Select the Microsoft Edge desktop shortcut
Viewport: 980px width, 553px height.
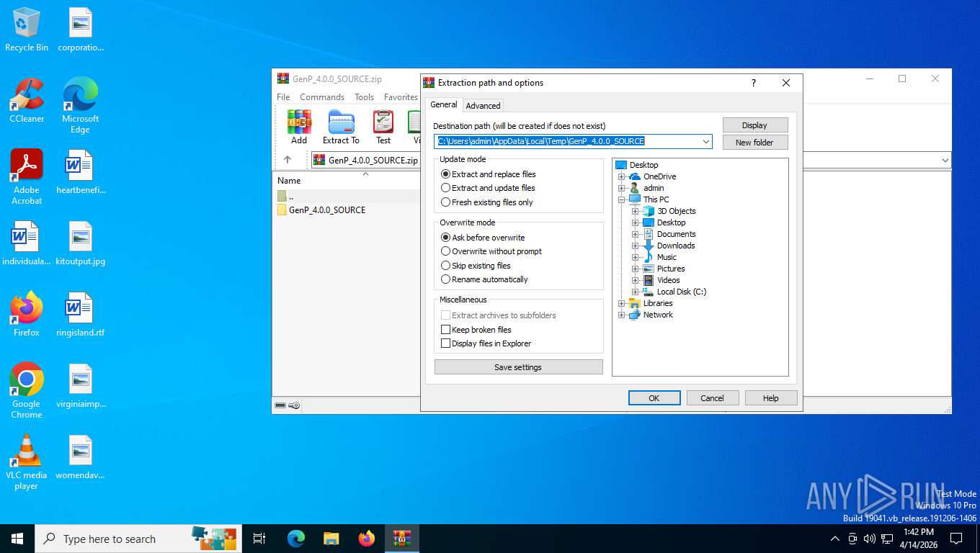[81, 106]
